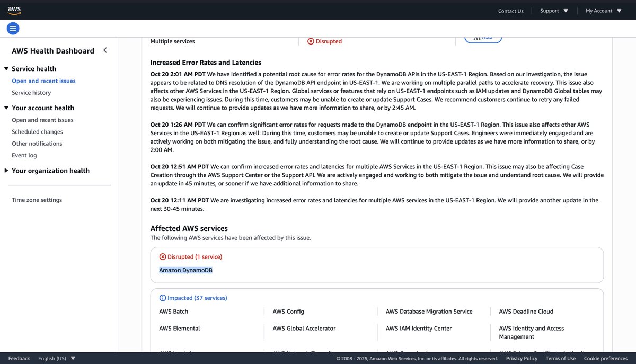Open Contact Us link

click(x=510, y=11)
